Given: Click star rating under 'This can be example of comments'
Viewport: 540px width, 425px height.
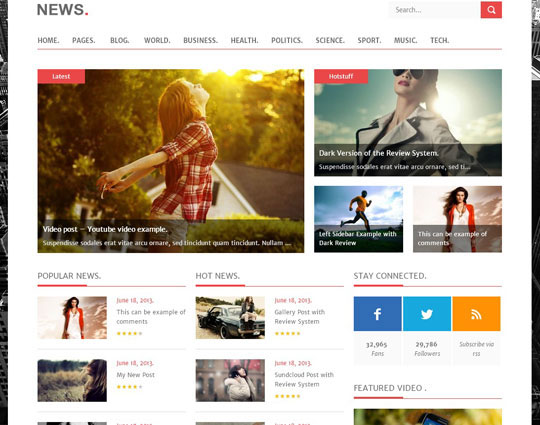Looking at the screenshot, I should tap(129, 333).
